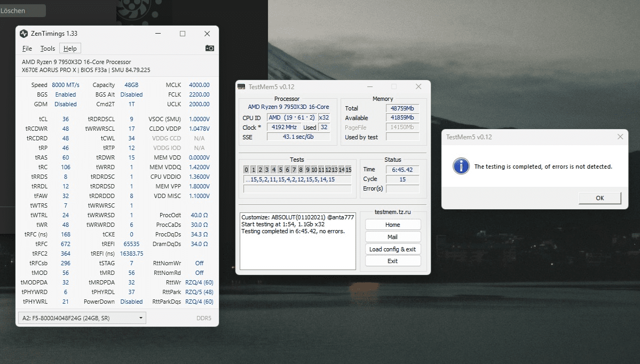Click the MCLK 4000.00 value
Screen dimensions: 640x364
199,85
